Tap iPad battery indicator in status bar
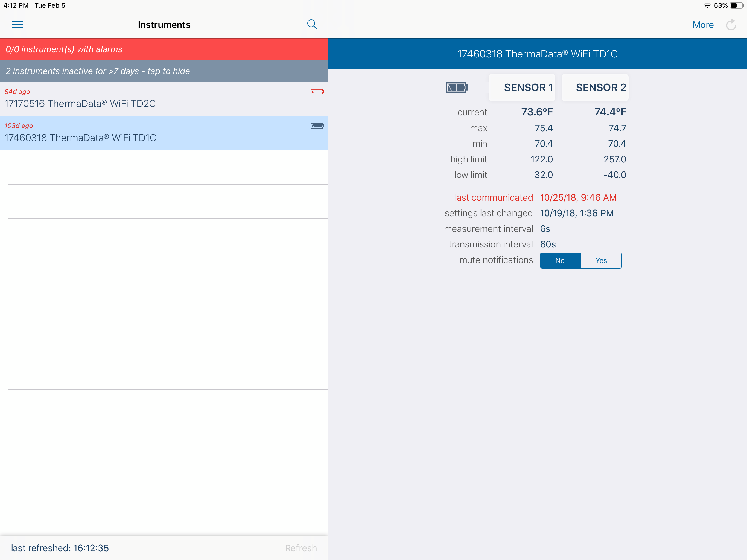Viewport: 747px width, 560px height. point(736,5)
